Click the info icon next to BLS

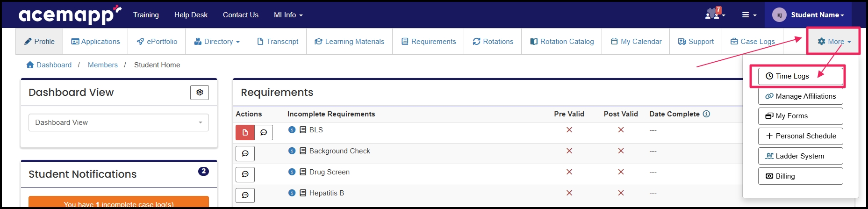(292, 130)
